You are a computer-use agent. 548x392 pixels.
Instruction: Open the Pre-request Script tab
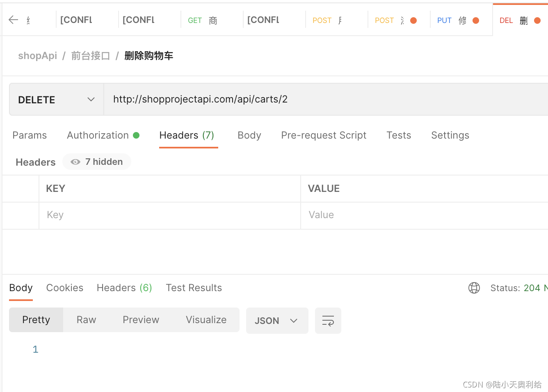pos(324,135)
